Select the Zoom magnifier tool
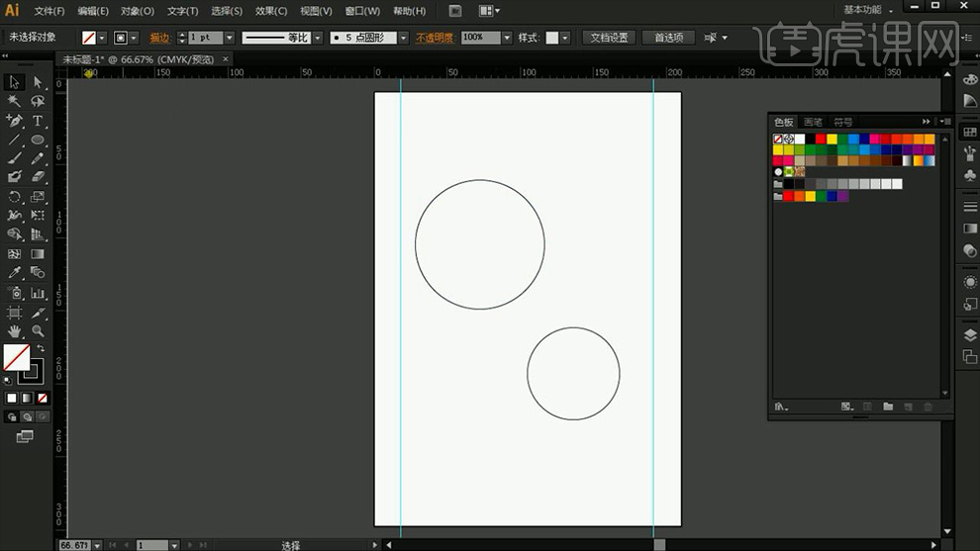The image size is (980, 551). pos(38,331)
